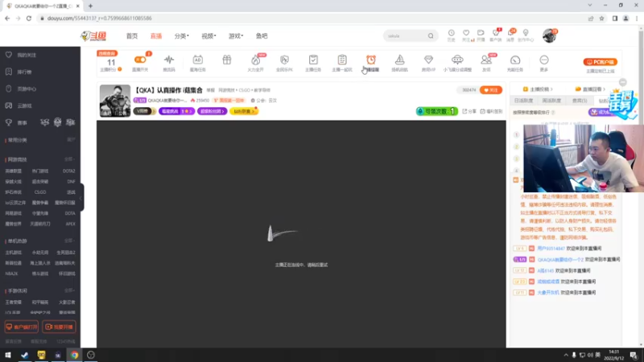This screenshot has width=644, height=362.
Task: Switch to the 贵宾(5) tab
Action: pyautogui.click(x=580, y=101)
